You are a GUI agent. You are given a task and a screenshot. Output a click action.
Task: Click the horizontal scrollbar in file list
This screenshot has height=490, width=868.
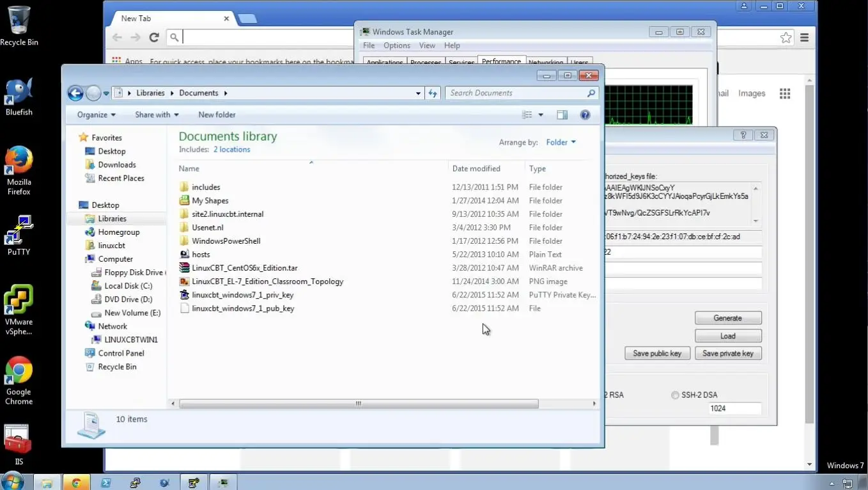[359, 404]
